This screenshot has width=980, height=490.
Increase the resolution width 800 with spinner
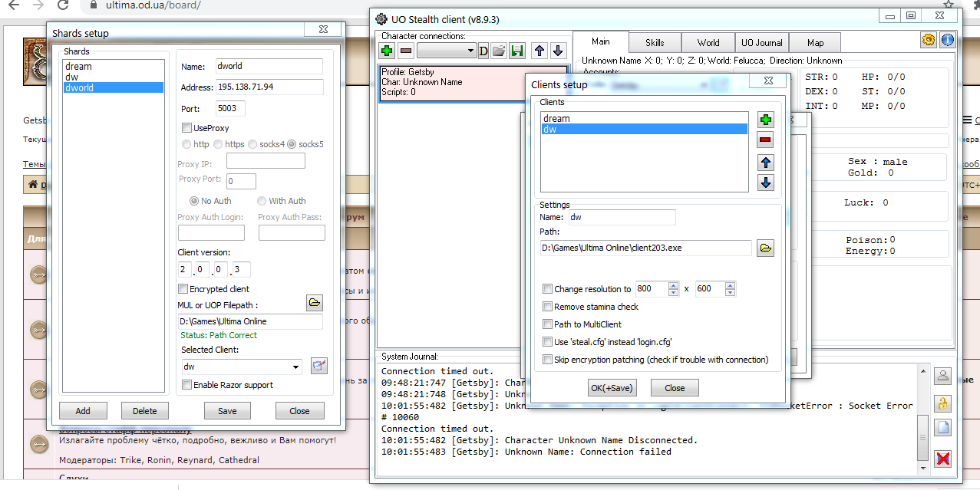[673, 286]
